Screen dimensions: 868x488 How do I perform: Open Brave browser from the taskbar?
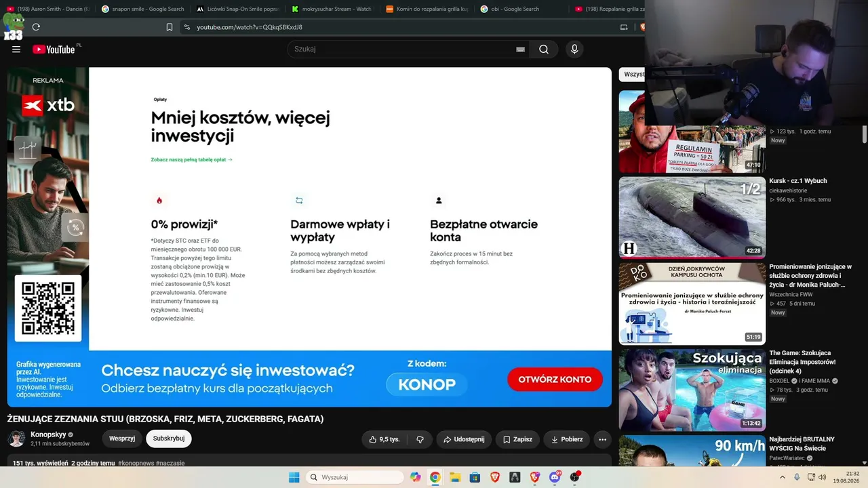click(x=495, y=477)
